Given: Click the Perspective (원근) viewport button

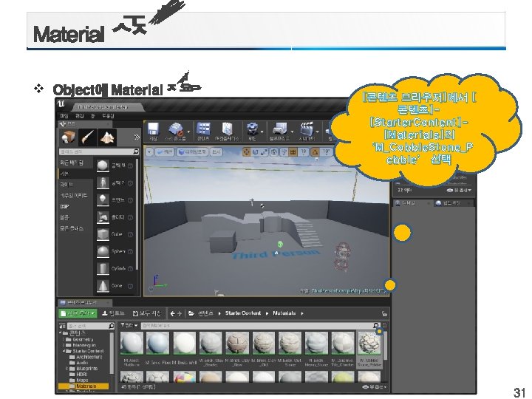Looking at the screenshot, I should tap(164, 152).
